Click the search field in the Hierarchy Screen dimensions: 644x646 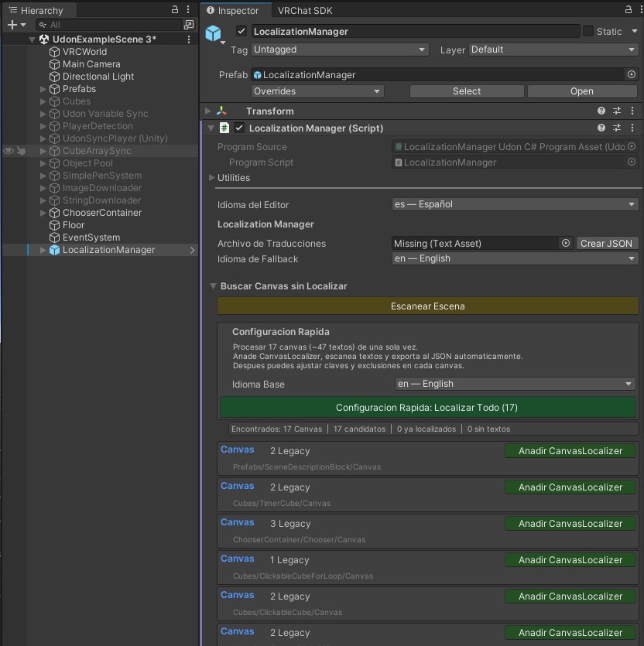click(101, 24)
